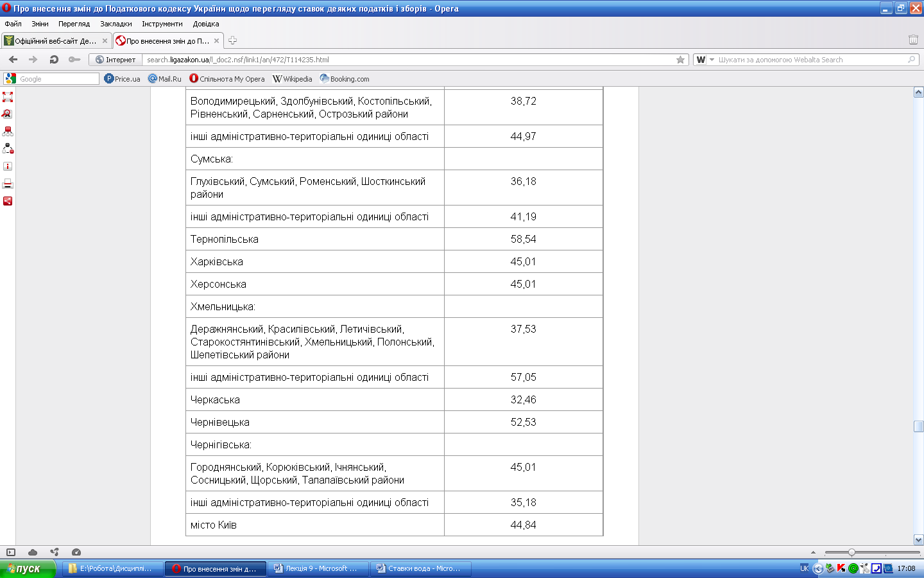Click the vertical scrollbar thumb
This screenshot has height=578, width=924.
click(918, 426)
